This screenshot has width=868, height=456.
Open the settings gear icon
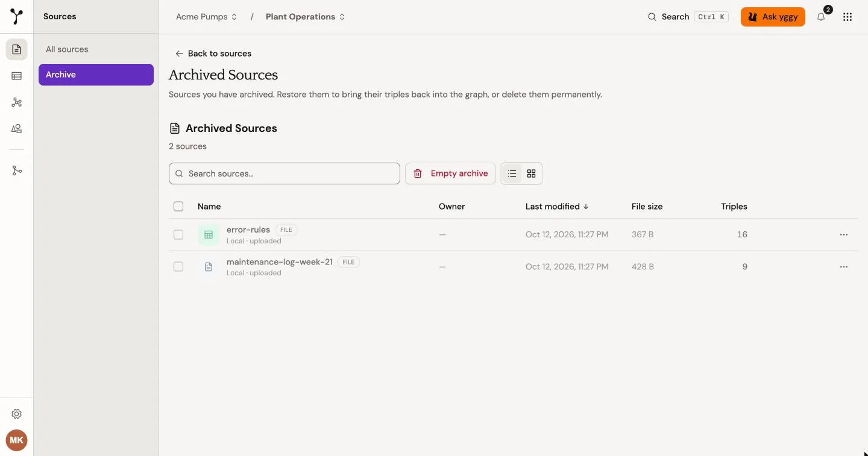(17, 414)
